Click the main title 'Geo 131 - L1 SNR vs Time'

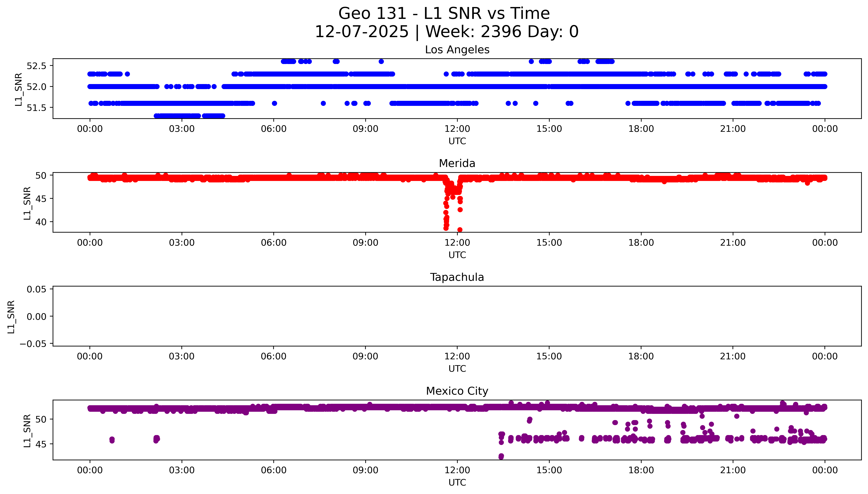click(x=444, y=14)
